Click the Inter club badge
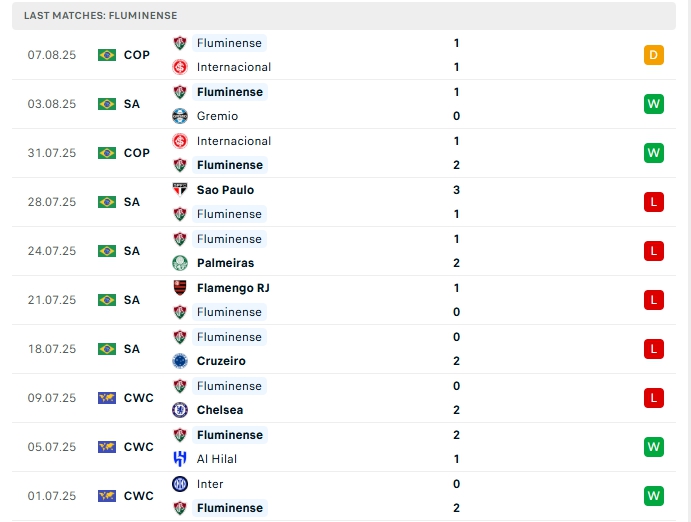Screen dimensions: 691x522 [180, 484]
